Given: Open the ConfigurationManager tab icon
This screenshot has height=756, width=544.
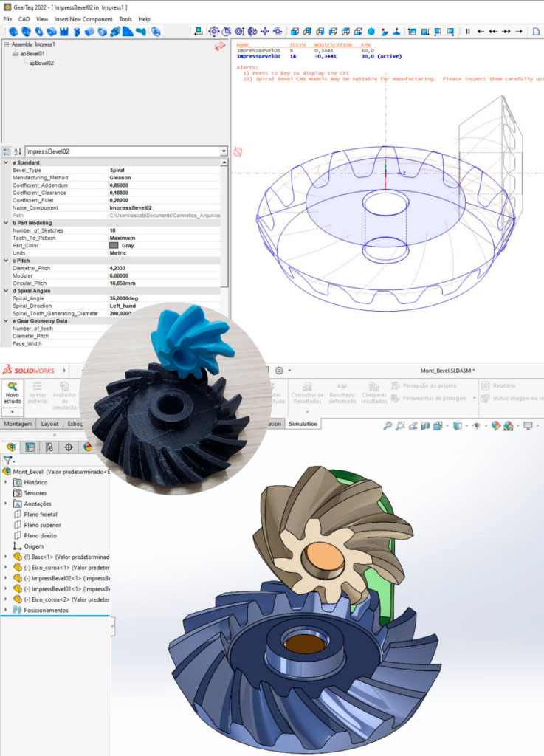Looking at the screenshot, I should point(49,447).
